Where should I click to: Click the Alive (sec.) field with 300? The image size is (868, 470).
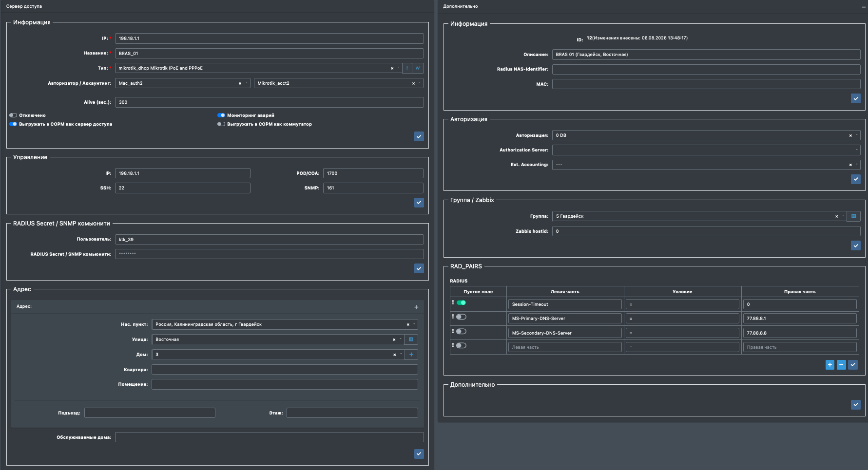point(270,102)
